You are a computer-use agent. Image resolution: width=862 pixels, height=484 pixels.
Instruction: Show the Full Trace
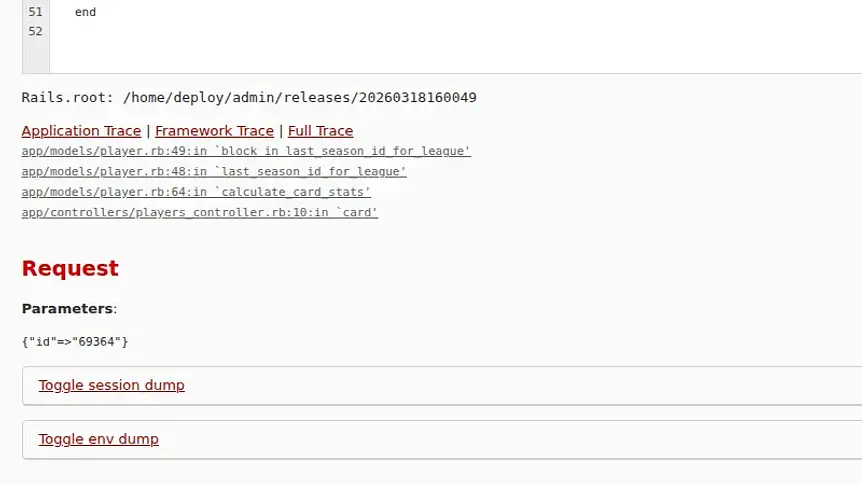click(321, 131)
